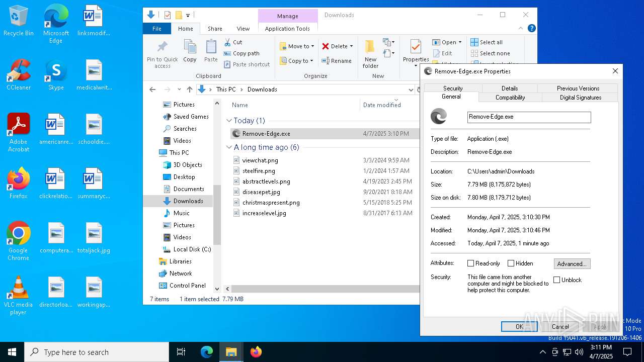The height and width of the screenshot is (362, 644).
Task: Click Type here to search box
Action: point(97,352)
